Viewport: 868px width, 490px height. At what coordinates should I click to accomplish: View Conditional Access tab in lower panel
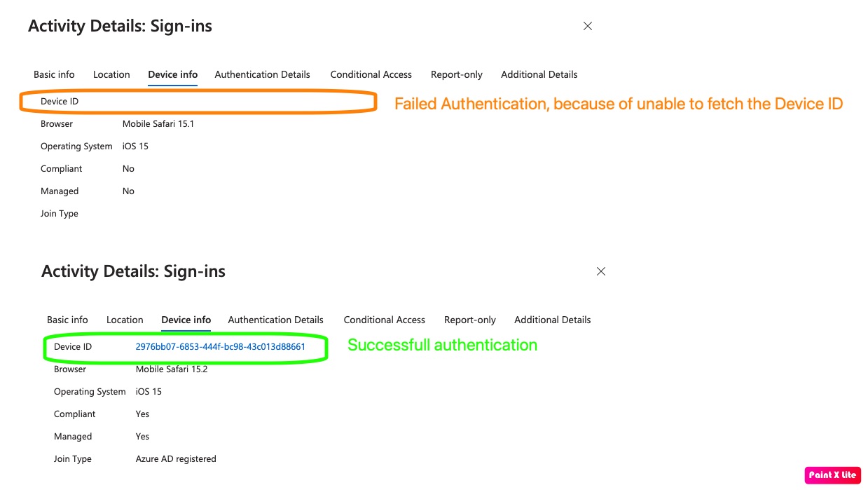(x=384, y=320)
